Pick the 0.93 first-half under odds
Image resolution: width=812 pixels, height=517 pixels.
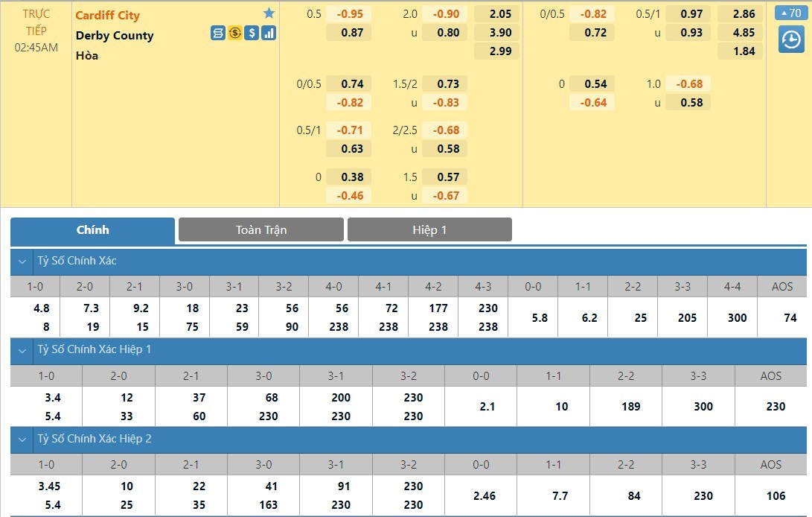688,33
